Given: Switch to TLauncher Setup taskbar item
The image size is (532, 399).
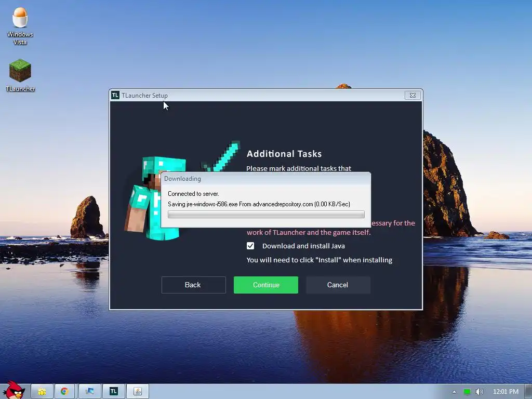Looking at the screenshot, I should [x=114, y=392].
